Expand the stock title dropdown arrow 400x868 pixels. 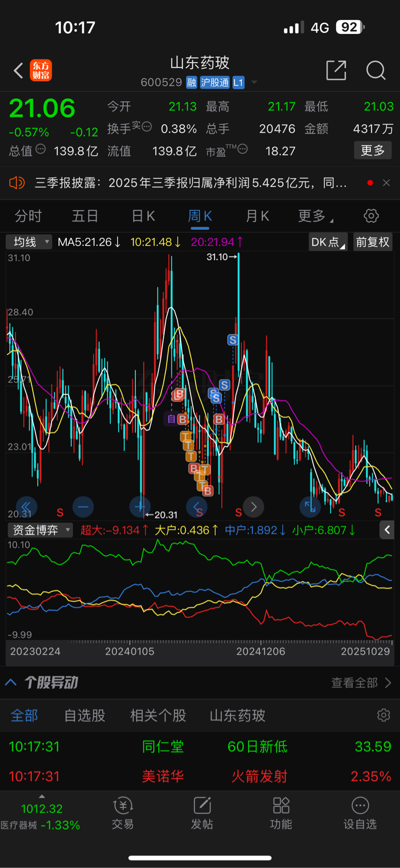[x=254, y=82]
